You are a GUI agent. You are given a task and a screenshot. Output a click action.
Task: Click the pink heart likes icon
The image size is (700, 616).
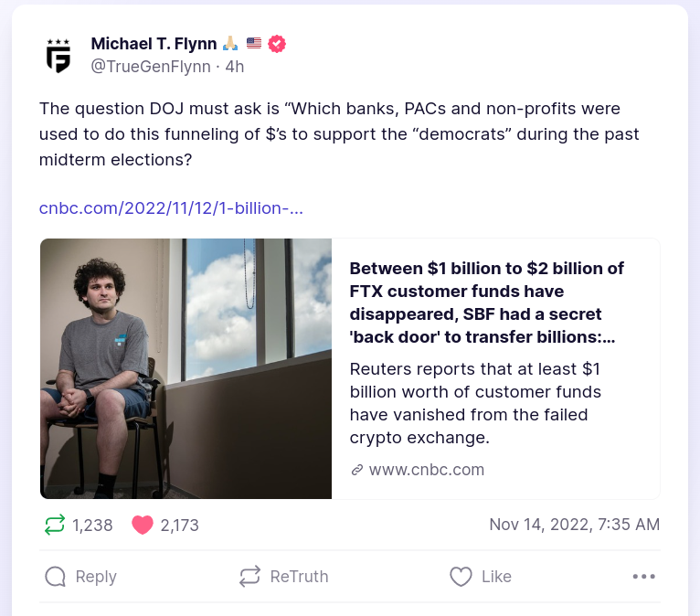pyautogui.click(x=142, y=525)
